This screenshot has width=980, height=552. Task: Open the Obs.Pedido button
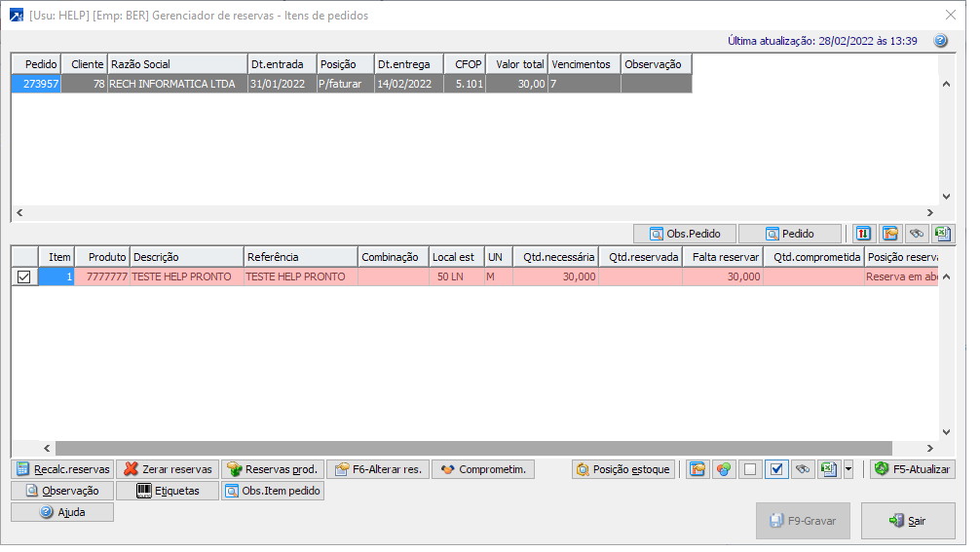coord(685,234)
